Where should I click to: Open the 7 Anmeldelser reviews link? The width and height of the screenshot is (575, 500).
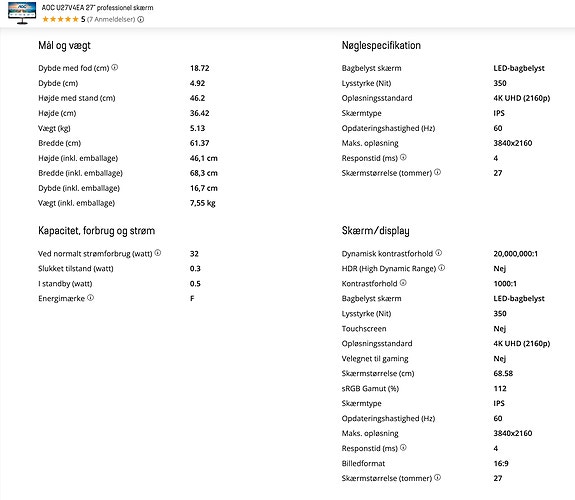pyautogui.click(x=111, y=19)
